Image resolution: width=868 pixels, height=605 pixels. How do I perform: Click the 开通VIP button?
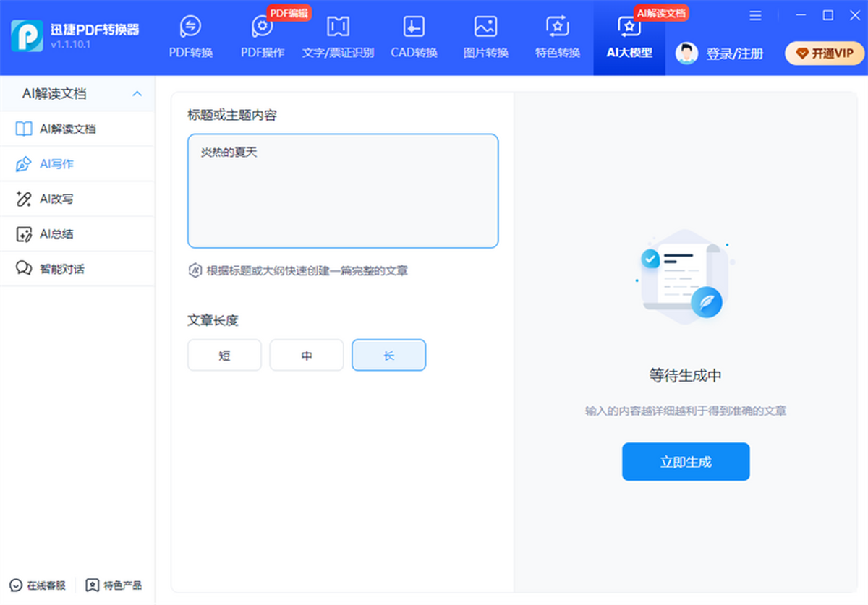824,53
